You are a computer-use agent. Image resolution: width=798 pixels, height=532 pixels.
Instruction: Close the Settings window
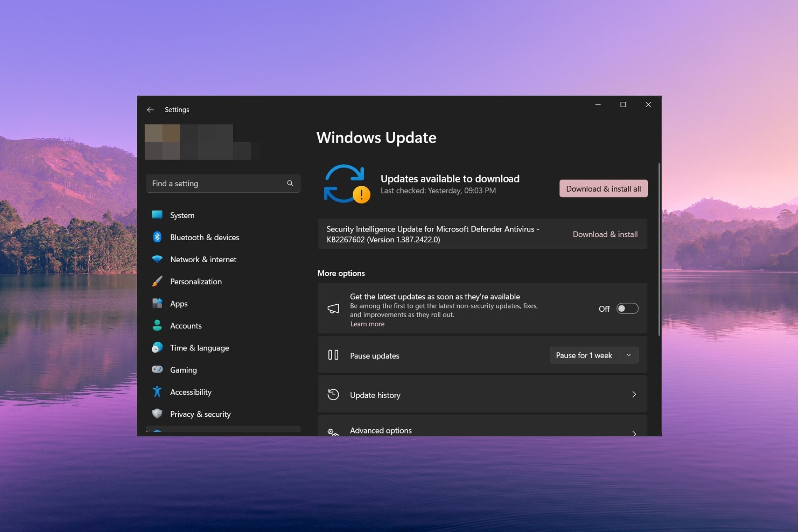pos(648,105)
